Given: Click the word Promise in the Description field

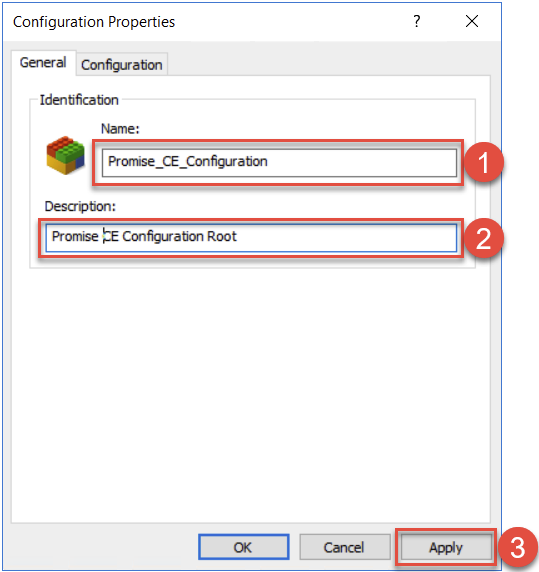Looking at the screenshot, I should [x=75, y=236].
